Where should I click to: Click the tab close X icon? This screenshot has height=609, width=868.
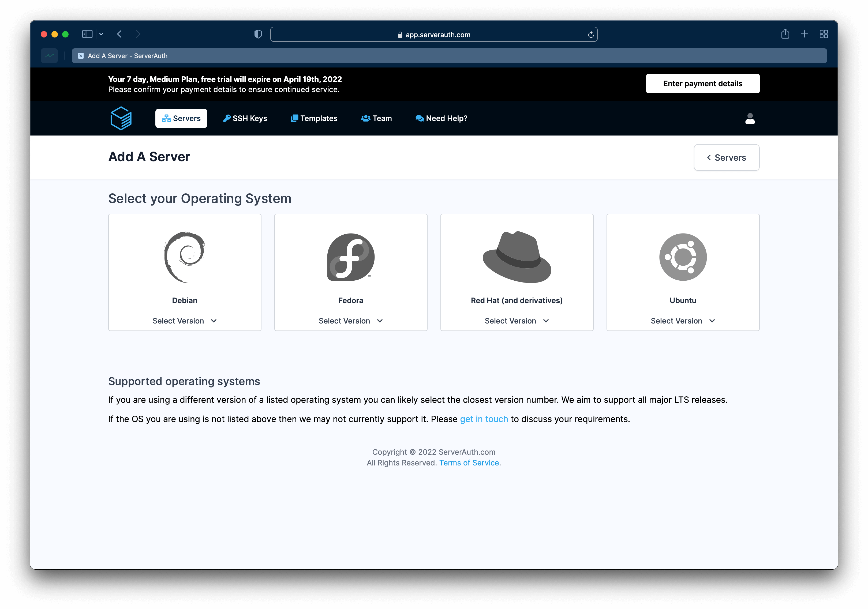point(81,55)
